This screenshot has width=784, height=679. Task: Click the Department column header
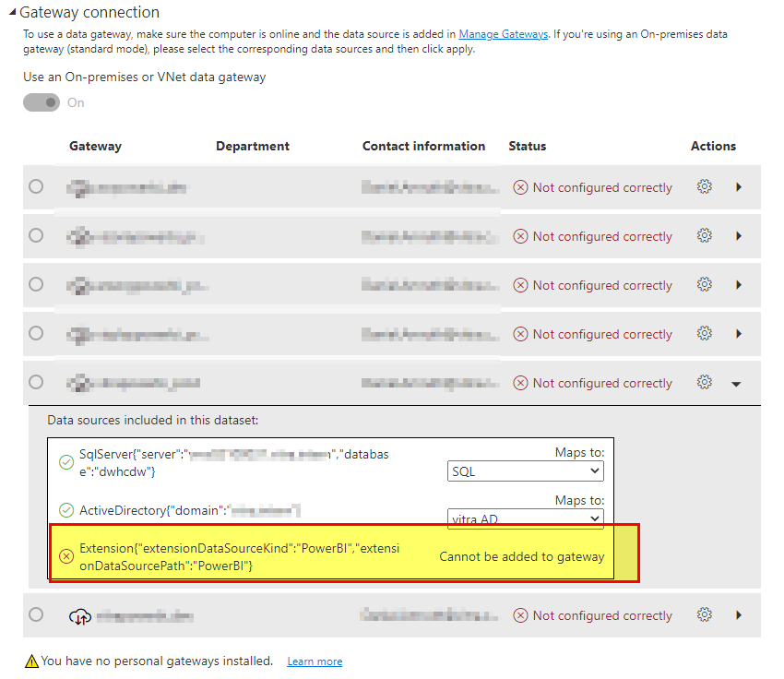point(253,146)
